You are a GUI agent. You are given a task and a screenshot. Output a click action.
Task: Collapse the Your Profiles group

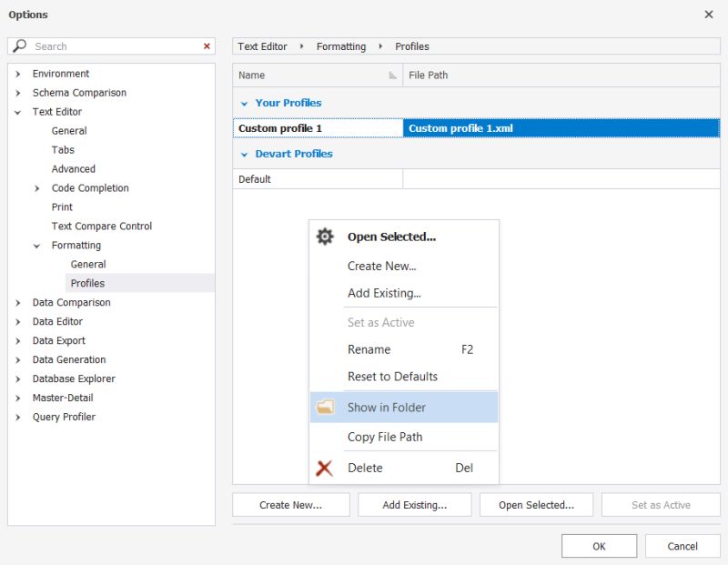(243, 103)
